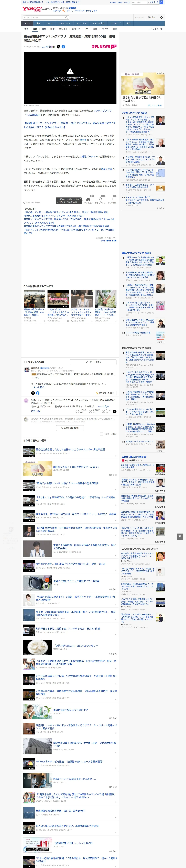The width and height of the screenshot is (186, 868).
Task: Click 共感した reaction with 738 count
Action: click(x=81, y=411)
